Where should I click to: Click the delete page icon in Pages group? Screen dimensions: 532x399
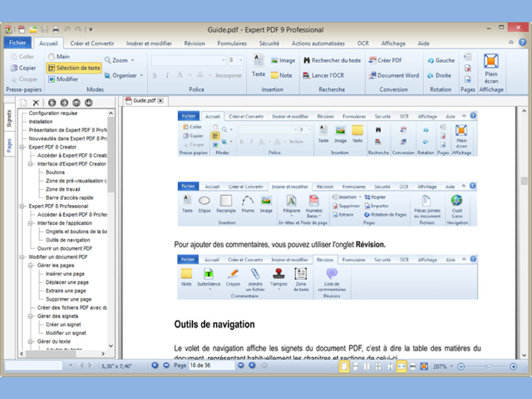(468, 68)
